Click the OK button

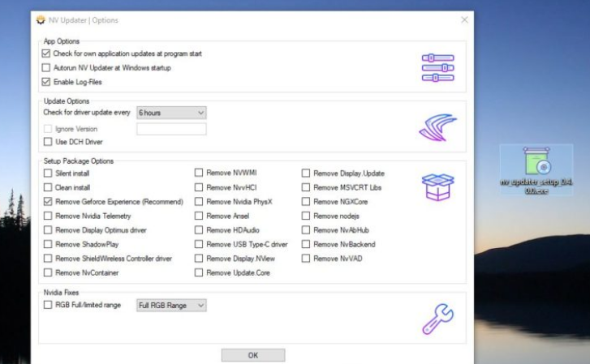pyautogui.click(x=253, y=355)
